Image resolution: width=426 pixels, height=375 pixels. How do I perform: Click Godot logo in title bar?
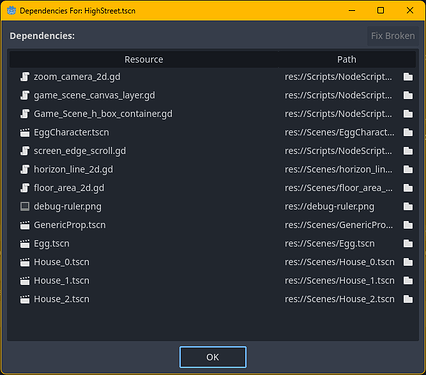point(11,11)
